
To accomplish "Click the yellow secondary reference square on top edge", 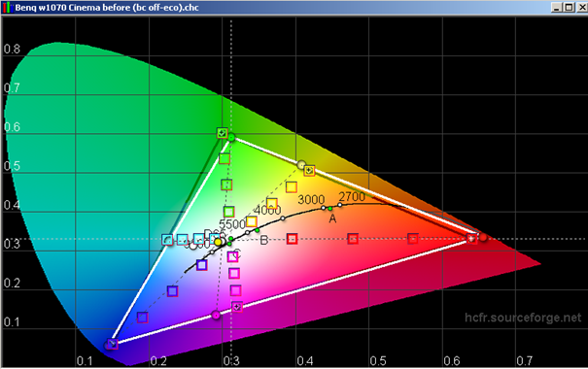I will click(x=309, y=171).
